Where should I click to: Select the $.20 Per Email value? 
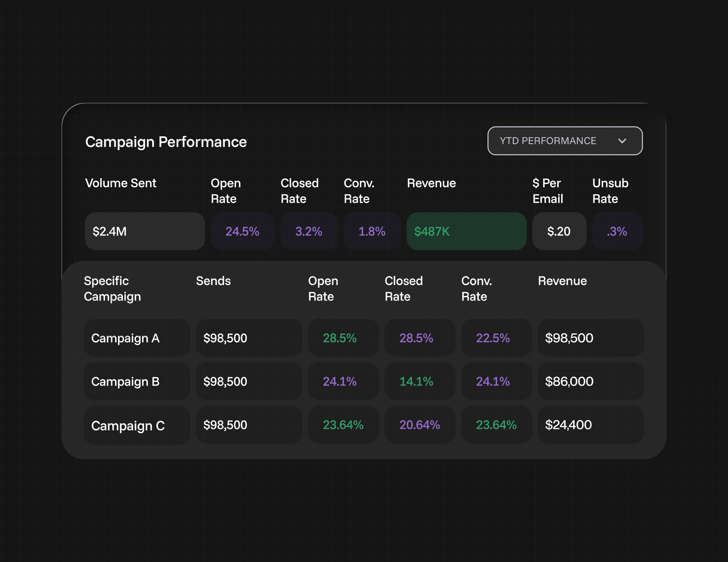[559, 231]
